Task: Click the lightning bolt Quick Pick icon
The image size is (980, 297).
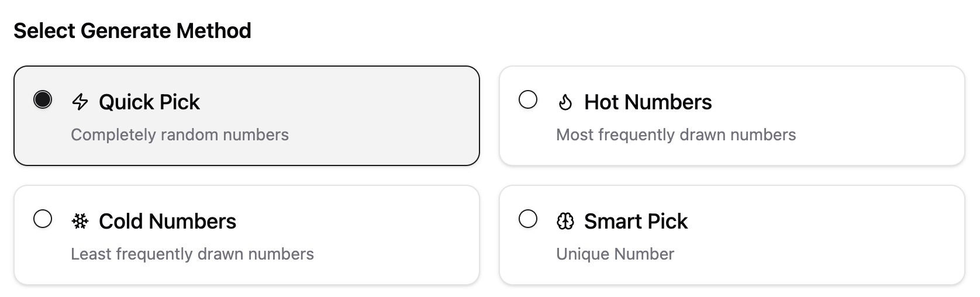Action: (80, 102)
